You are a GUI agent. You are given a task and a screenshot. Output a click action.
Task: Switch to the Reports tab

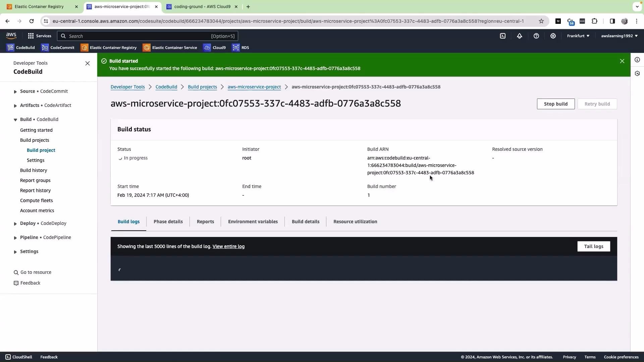coord(205,222)
